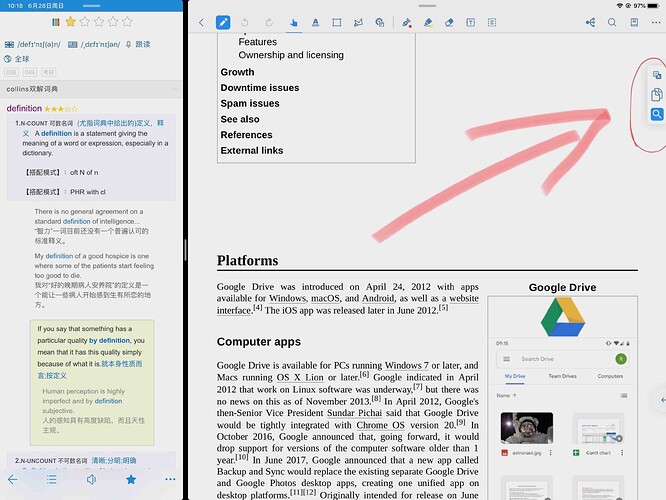Open the 全球 global pronunciation option
The image size is (666, 500).
pyautogui.click(x=17, y=59)
